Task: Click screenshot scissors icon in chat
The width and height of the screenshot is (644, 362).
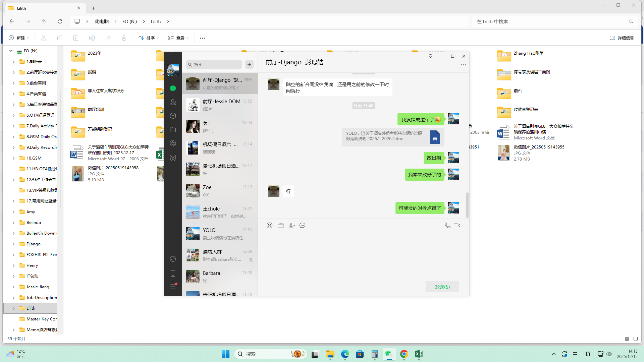Action: pyautogui.click(x=291, y=226)
